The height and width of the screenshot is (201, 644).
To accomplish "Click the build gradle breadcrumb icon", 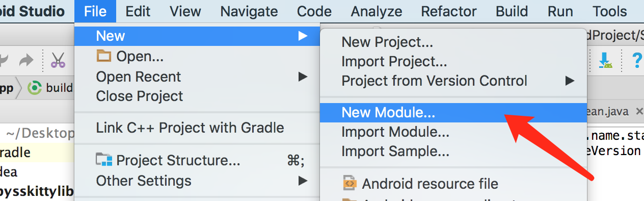I will tap(34, 88).
